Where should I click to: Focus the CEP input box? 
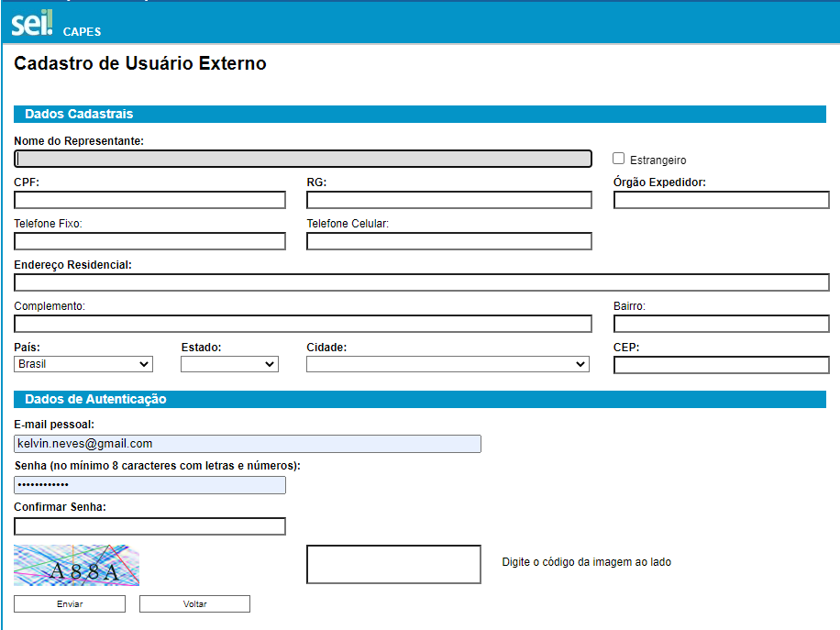(721, 365)
